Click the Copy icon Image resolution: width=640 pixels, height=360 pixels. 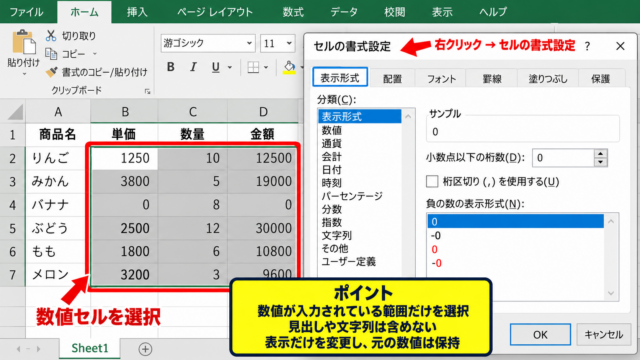point(51,53)
